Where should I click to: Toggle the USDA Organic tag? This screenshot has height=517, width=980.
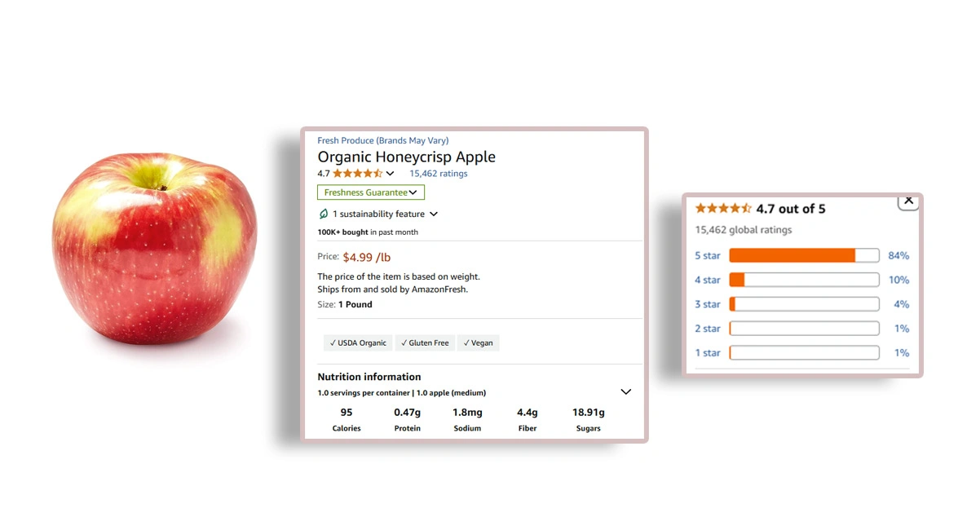point(358,343)
